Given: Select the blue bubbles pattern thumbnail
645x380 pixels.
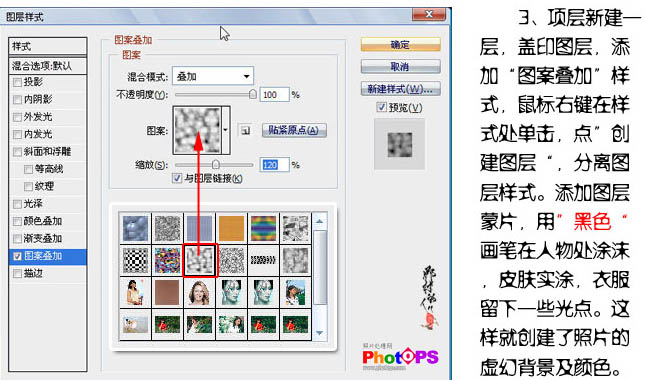Looking at the screenshot, I should (x=135, y=228).
